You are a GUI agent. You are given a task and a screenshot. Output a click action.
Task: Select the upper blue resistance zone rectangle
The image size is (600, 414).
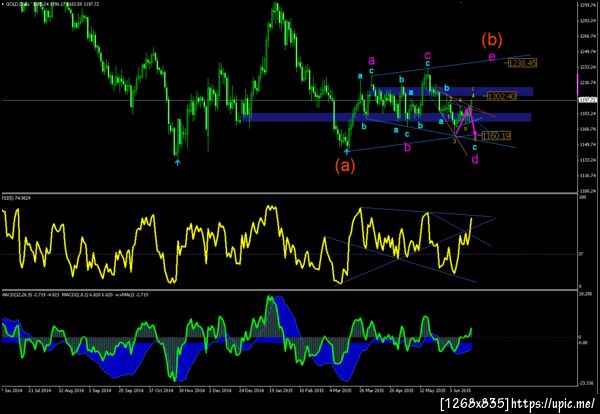pos(451,91)
